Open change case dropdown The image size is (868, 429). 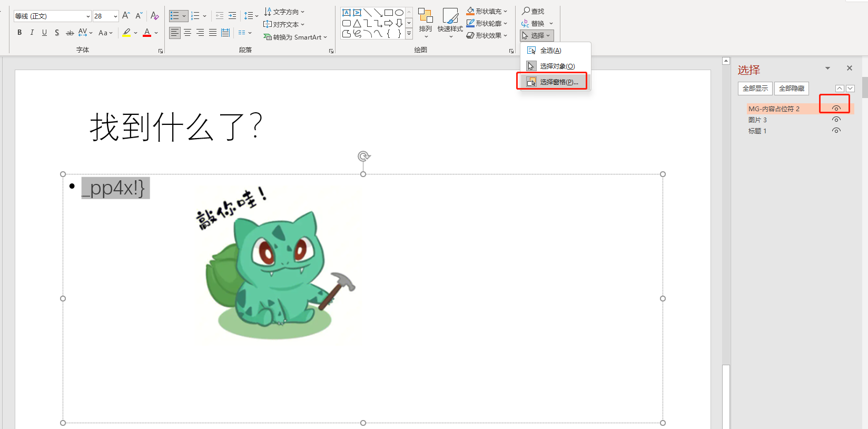[106, 33]
